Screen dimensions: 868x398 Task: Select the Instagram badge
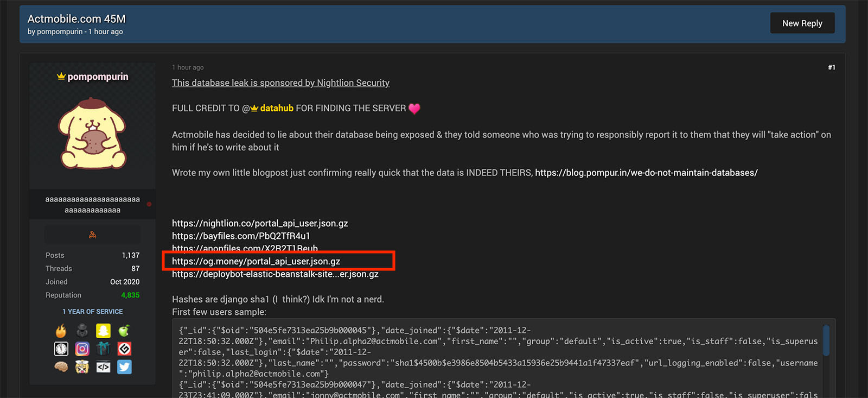tap(82, 349)
